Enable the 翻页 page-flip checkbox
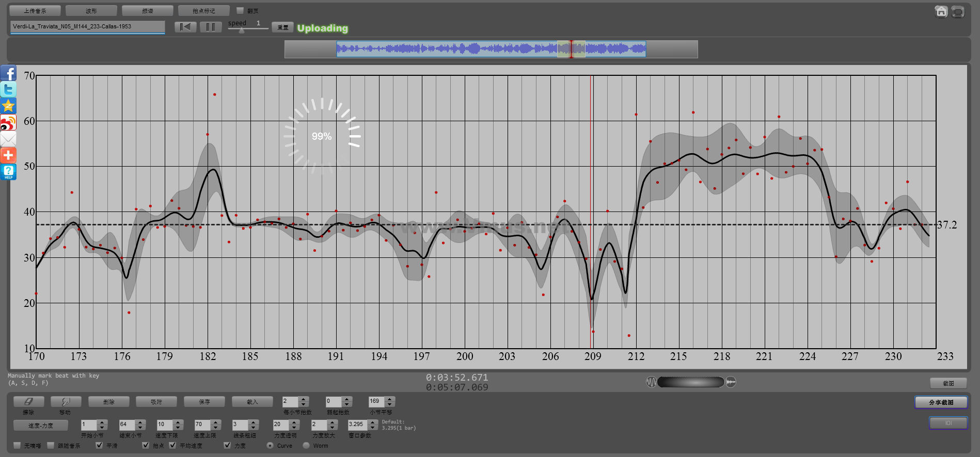 (x=240, y=10)
